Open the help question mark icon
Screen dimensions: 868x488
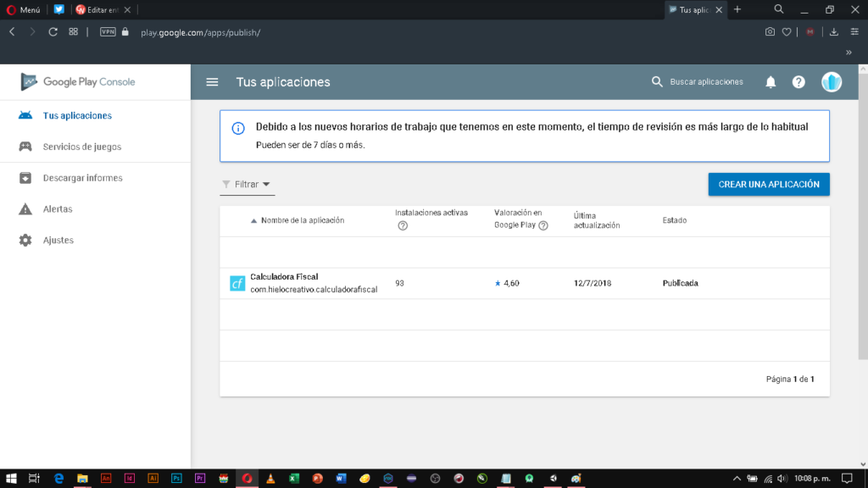tap(798, 82)
